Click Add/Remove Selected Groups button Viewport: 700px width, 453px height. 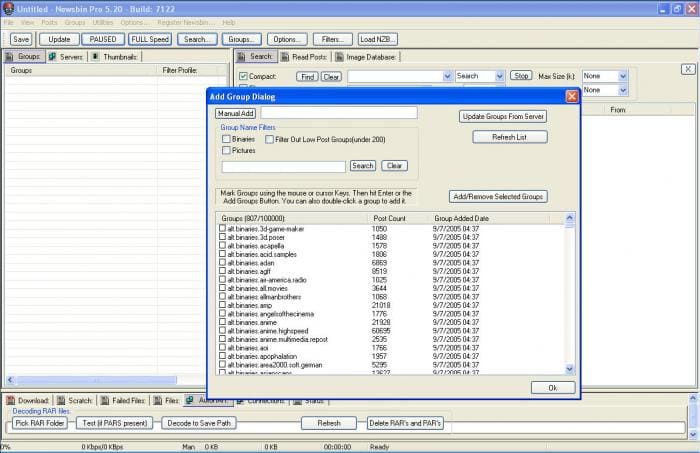[498, 196]
